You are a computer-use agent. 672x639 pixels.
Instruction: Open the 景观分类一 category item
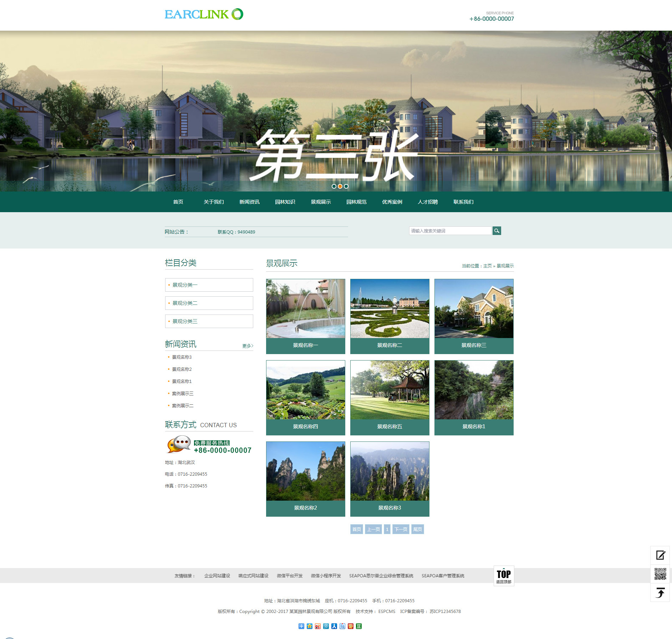point(209,285)
